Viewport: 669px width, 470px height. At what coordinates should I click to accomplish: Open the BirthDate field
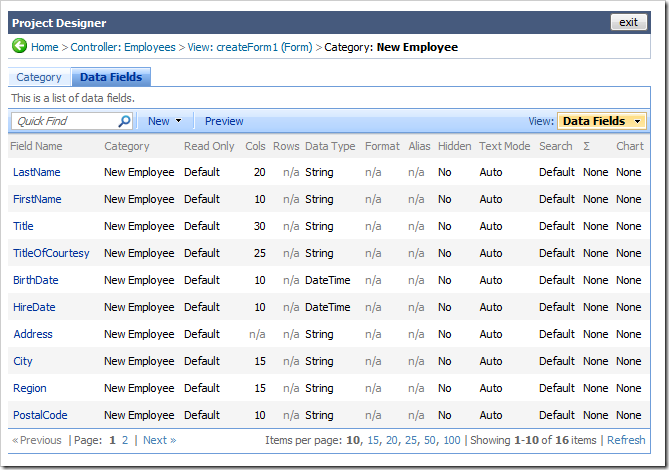click(x=36, y=280)
